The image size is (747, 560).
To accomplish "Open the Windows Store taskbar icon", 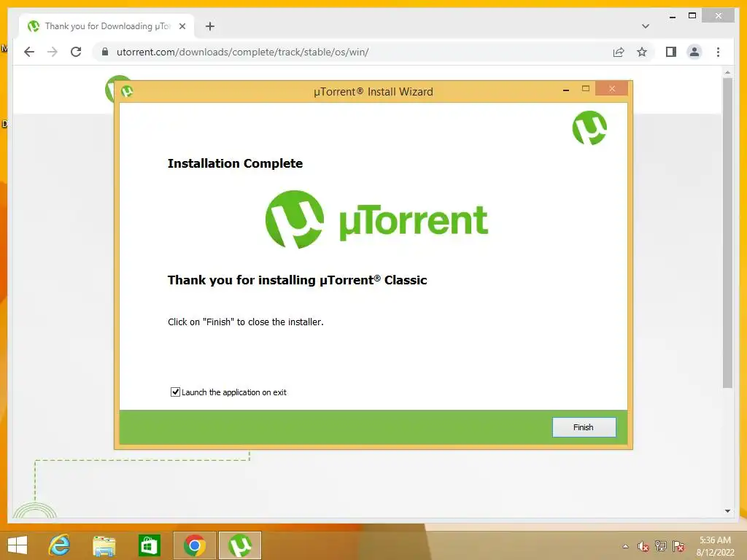I will (149, 545).
